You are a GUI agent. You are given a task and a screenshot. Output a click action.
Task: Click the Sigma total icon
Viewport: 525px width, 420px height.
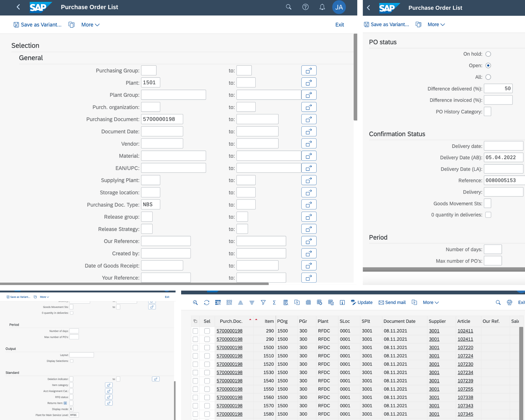274,302
